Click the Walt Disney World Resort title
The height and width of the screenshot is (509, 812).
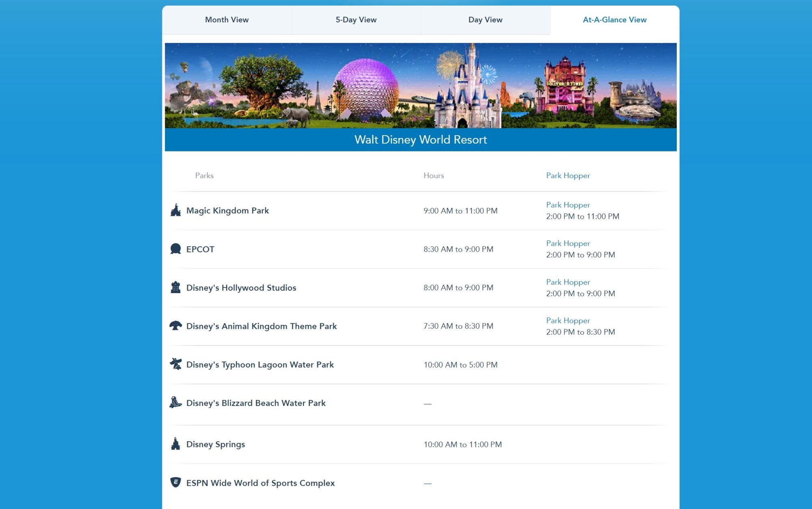421,140
